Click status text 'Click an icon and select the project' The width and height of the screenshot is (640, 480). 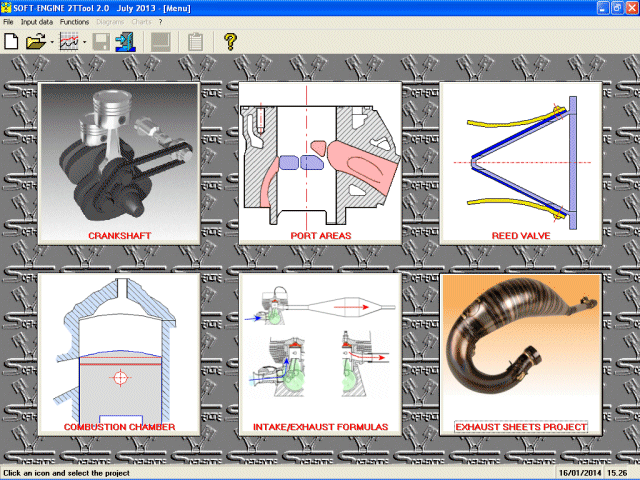tap(66, 473)
